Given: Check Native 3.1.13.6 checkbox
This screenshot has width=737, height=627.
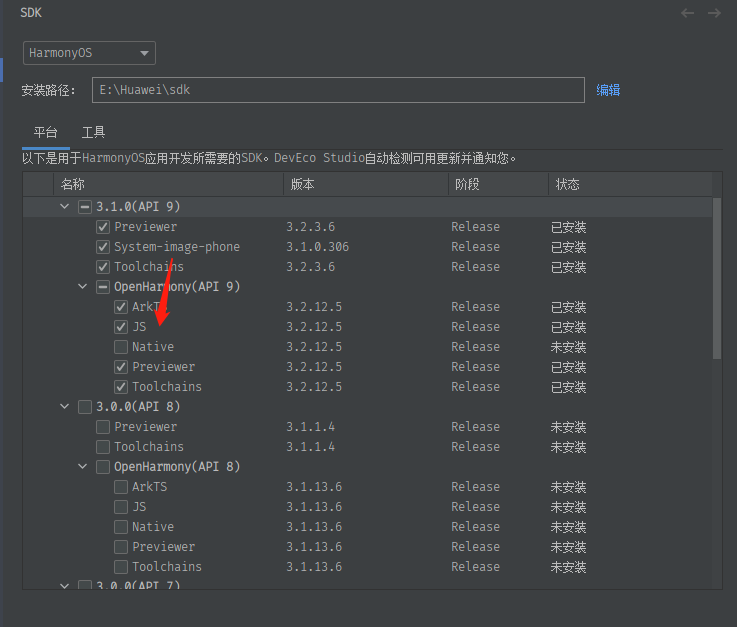Looking at the screenshot, I should point(121,527).
